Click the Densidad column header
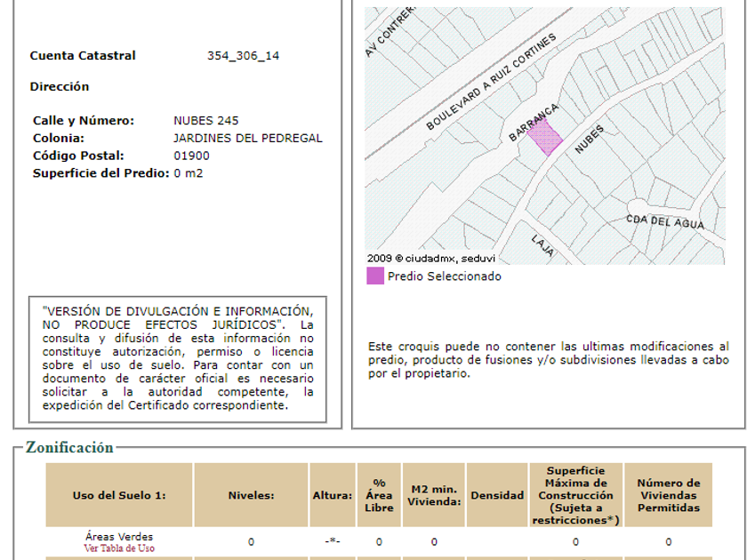This screenshot has height=560, width=747. click(497, 495)
